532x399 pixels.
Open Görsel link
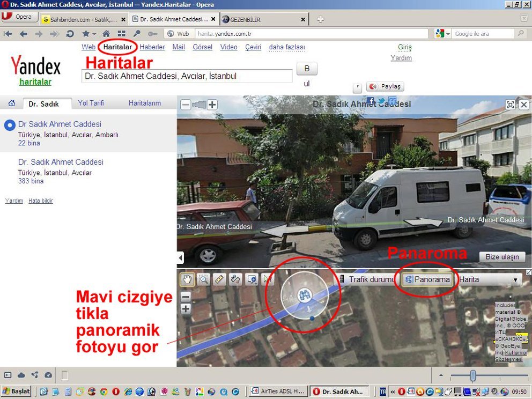(x=203, y=47)
